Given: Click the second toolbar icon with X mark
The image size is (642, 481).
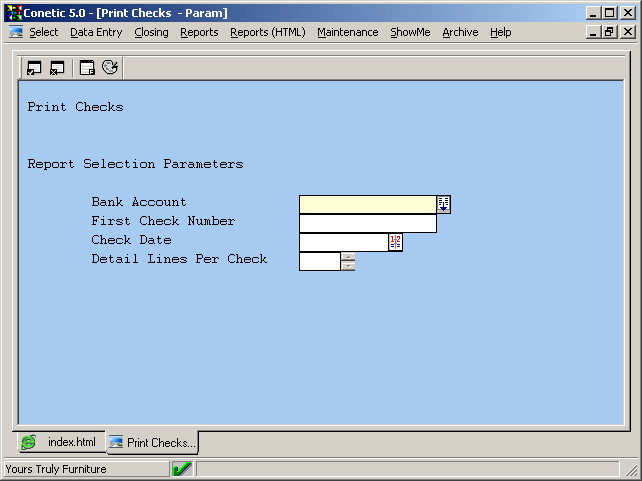Looking at the screenshot, I should pyautogui.click(x=57, y=68).
